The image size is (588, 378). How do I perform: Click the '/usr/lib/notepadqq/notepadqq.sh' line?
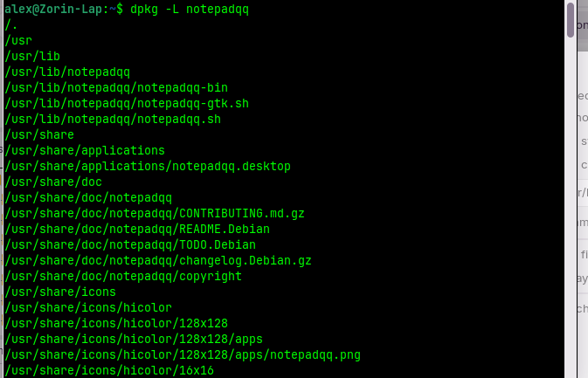pos(113,119)
